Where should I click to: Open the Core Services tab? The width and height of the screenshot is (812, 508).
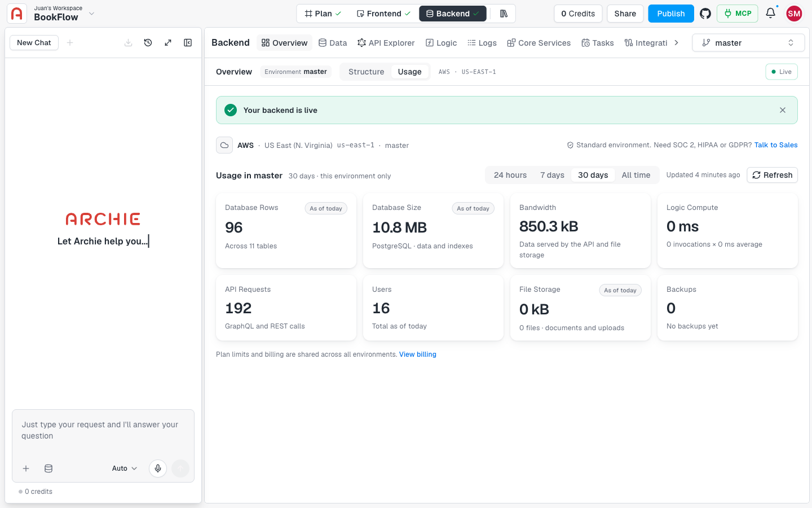pyautogui.click(x=539, y=43)
